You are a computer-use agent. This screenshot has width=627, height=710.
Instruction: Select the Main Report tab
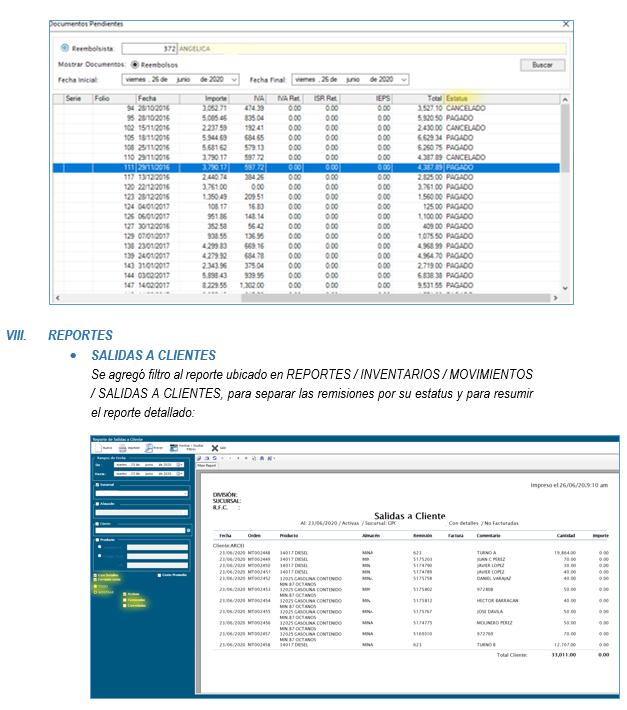click(x=206, y=465)
